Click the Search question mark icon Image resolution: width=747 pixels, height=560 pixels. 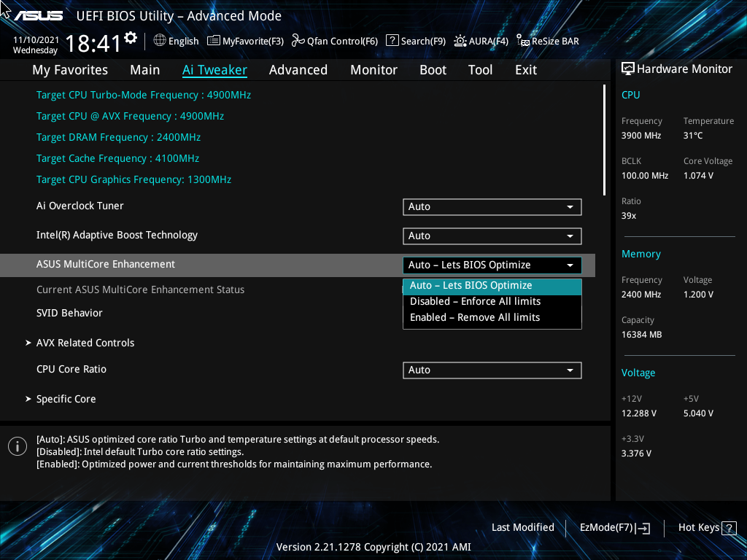392,41
